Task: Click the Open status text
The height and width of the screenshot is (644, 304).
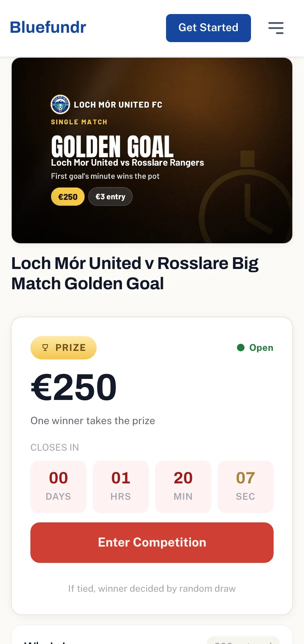Action: coord(261,348)
